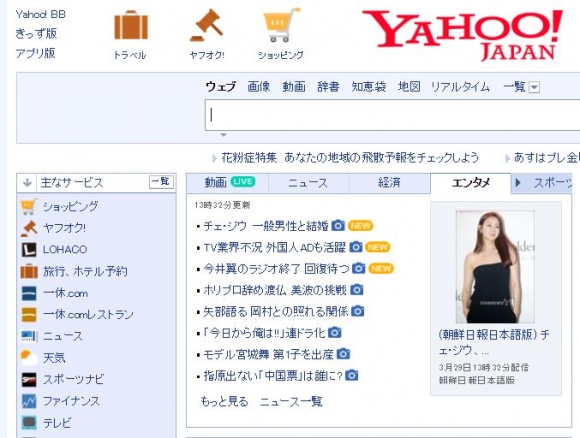Screen dimensions: 580x438
Task: Open the アプリ版 link
Action: (x=36, y=53)
